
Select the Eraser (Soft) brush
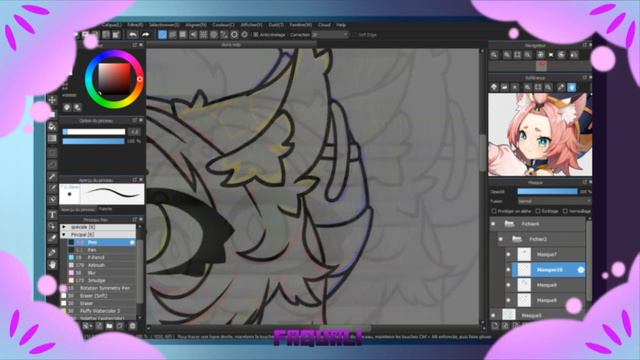pyautogui.click(x=99, y=296)
